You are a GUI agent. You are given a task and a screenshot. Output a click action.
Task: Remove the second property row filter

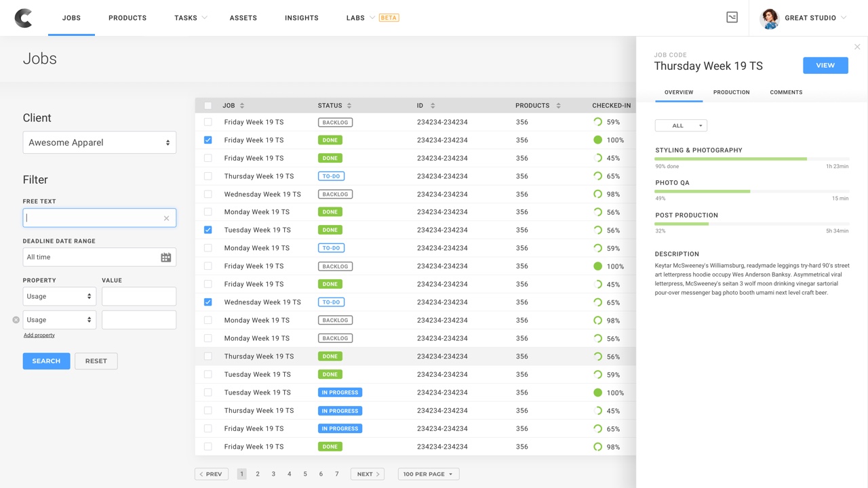tap(16, 320)
